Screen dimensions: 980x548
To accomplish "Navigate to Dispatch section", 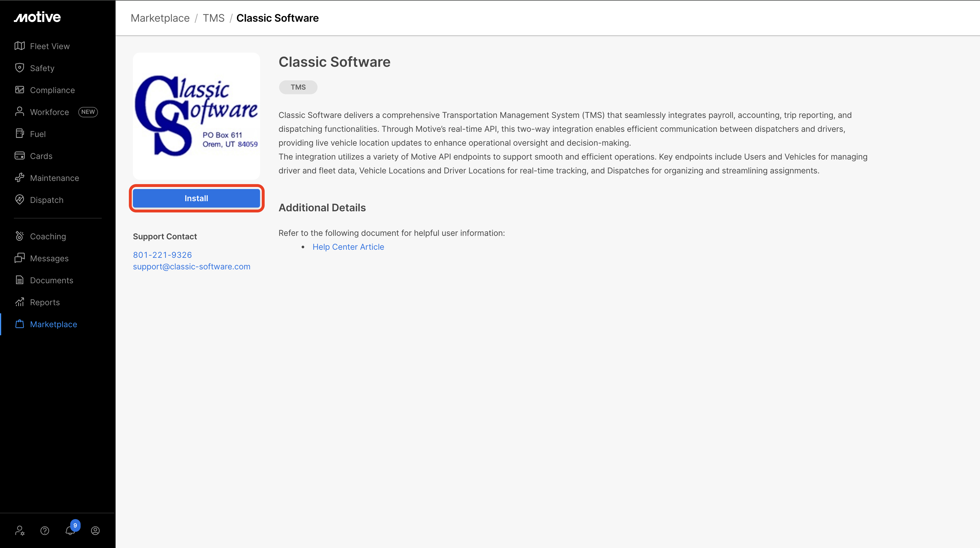I will [x=47, y=200].
